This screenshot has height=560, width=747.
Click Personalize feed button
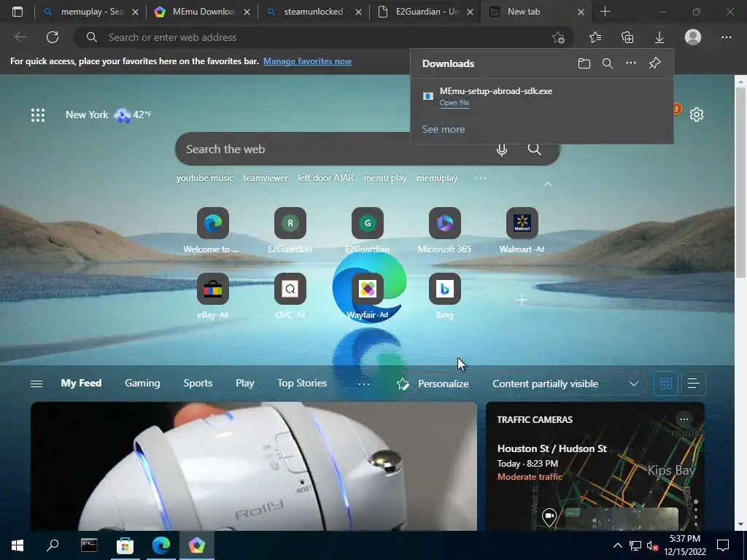click(433, 384)
